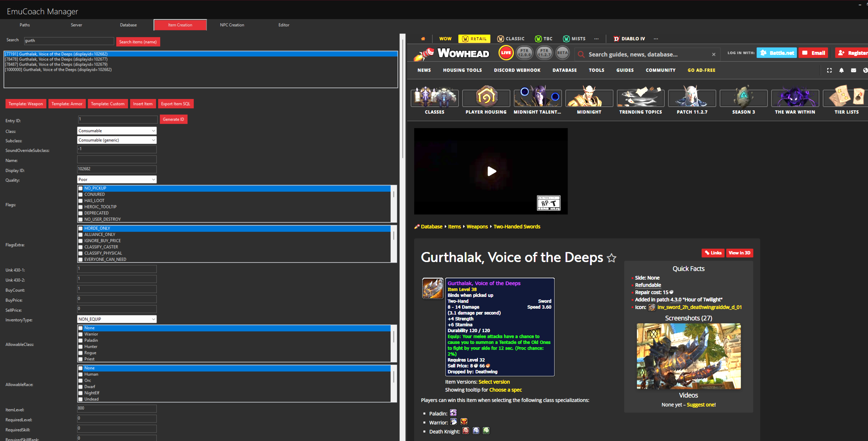
Task: Click the fullscreen icon in Wowhead navbar
Action: click(829, 70)
